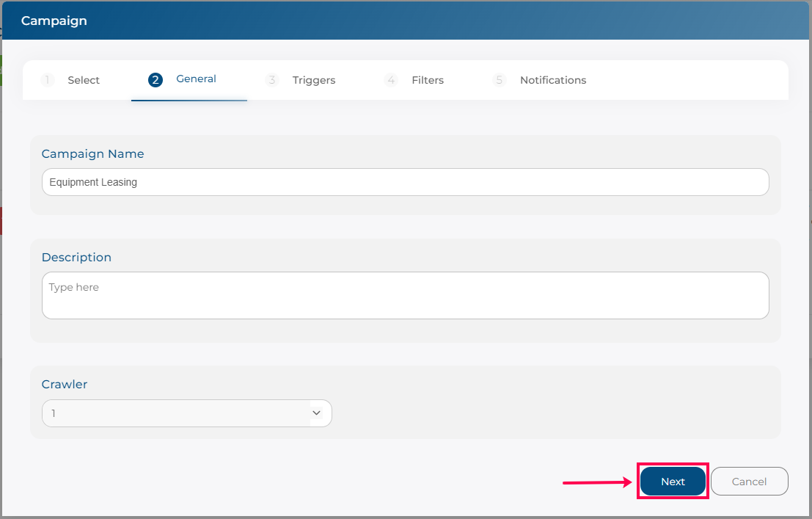Click the step 2 number circle
Screen dimensions: 812x519
[x=155, y=79]
